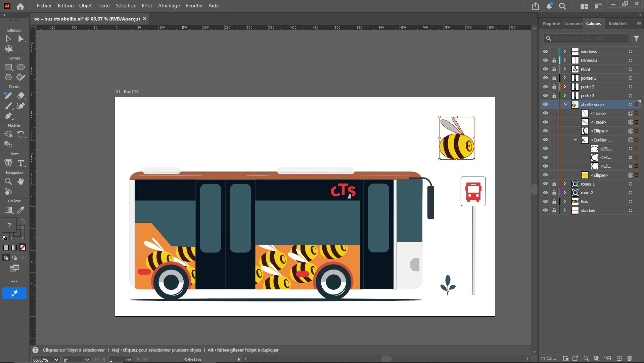The image size is (644, 363).
Task: Open the Objet menu
Action: (x=85, y=6)
